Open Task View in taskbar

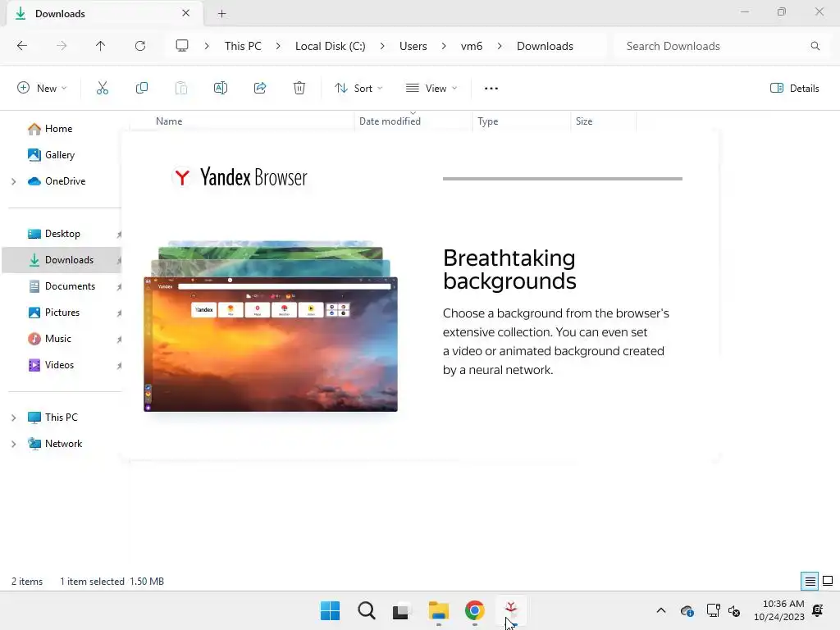(400, 611)
